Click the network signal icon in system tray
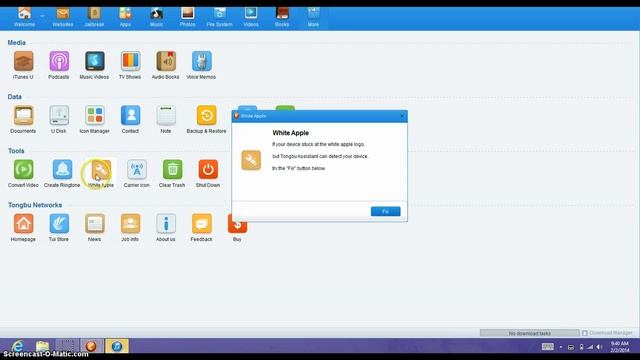640x360 pixels. pyautogui.click(x=590, y=347)
